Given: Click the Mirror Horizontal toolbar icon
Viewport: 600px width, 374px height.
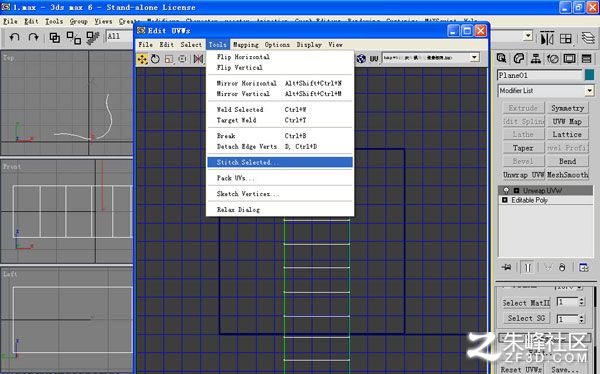Looking at the screenshot, I should [x=198, y=59].
